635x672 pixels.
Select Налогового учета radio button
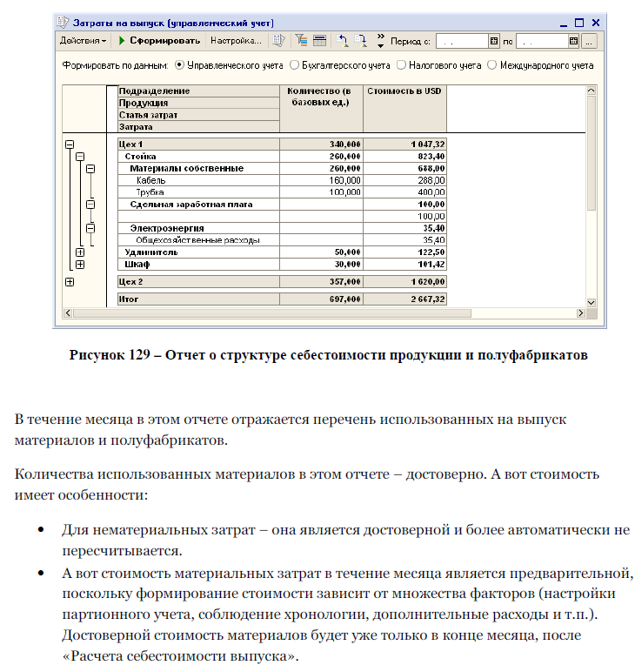pyautogui.click(x=401, y=65)
